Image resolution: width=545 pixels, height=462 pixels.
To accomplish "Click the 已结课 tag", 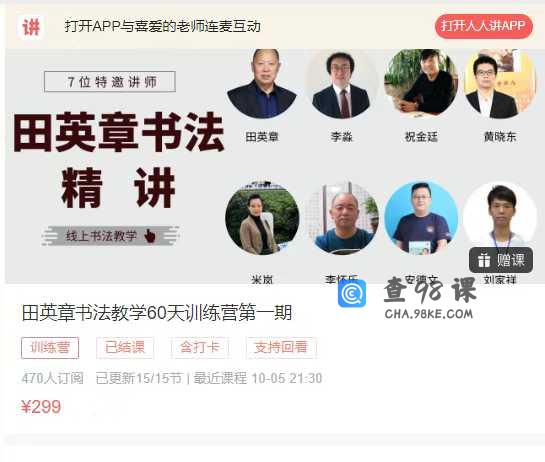I will click(x=125, y=348).
